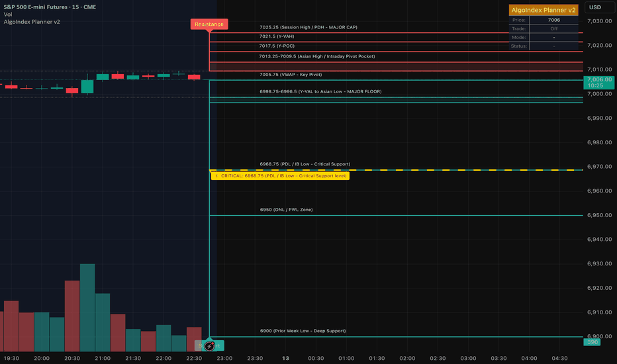Select the 6900 Prior Week Low label

click(x=303, y=331)
